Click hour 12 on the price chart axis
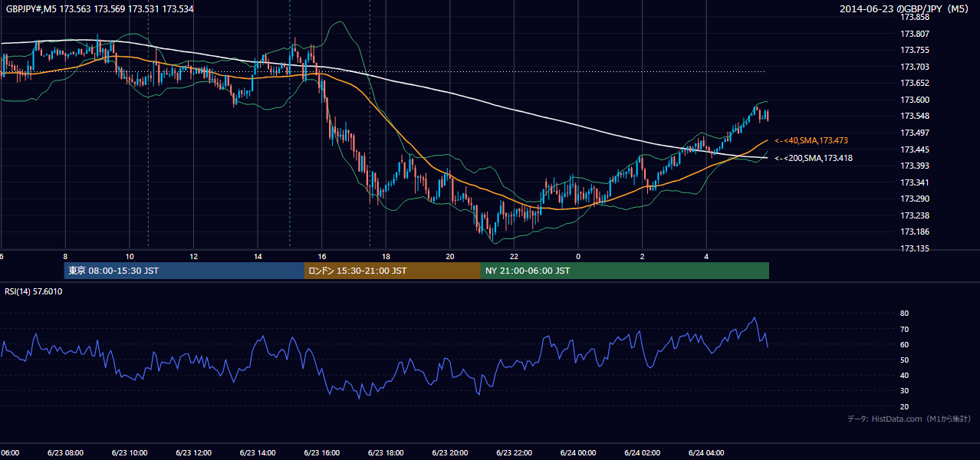The width and height of the screenshot is (980, 460). click(193, 256)
